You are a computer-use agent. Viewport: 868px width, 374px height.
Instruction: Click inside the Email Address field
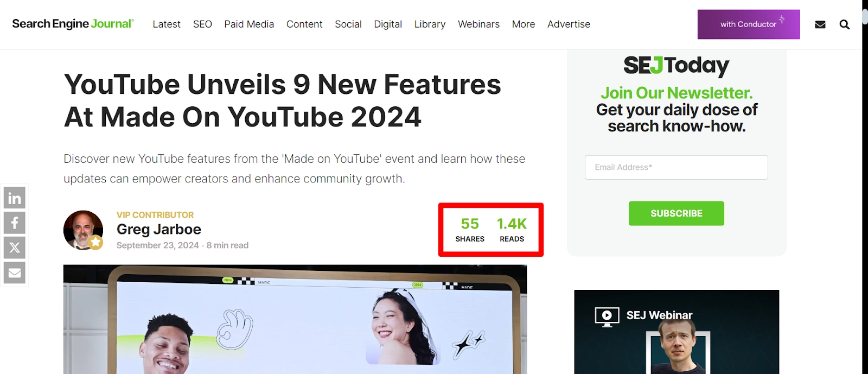pos(676,167)
